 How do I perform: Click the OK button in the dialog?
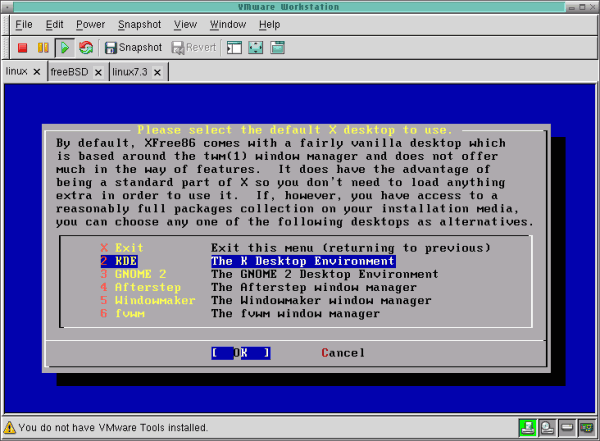(x=241, y=353)
